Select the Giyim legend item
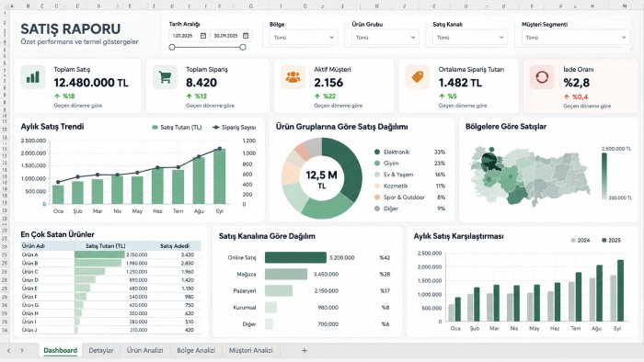Viewport: 644px width, 362px height. [x=386, y=164]
